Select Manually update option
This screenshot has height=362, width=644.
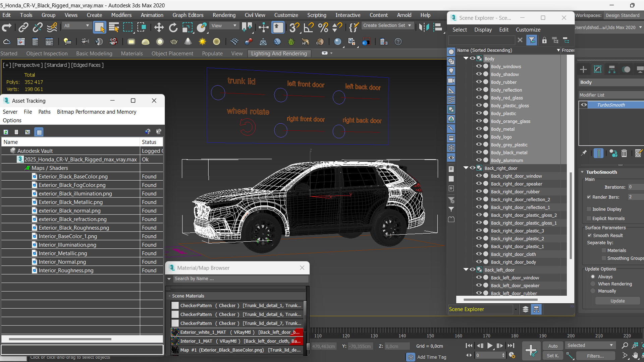(593, 291)
